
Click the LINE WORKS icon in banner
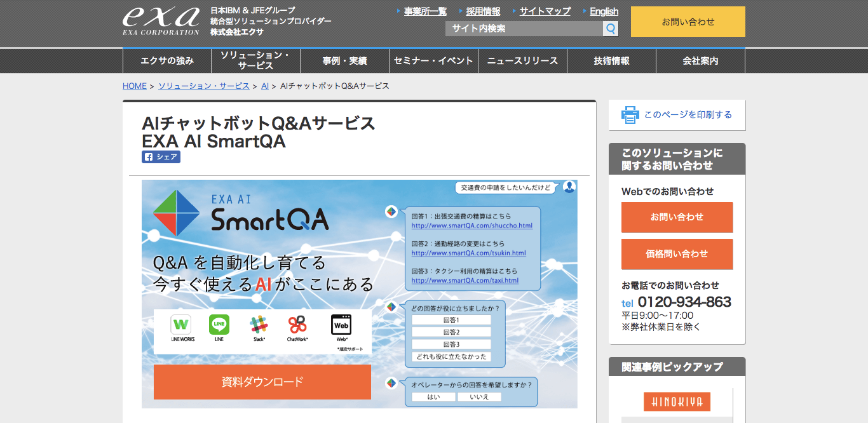coord(181,325)
